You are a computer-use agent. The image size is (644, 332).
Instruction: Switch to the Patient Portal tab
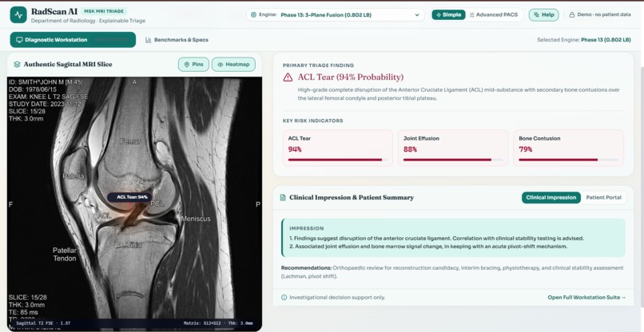pos(604,197)
